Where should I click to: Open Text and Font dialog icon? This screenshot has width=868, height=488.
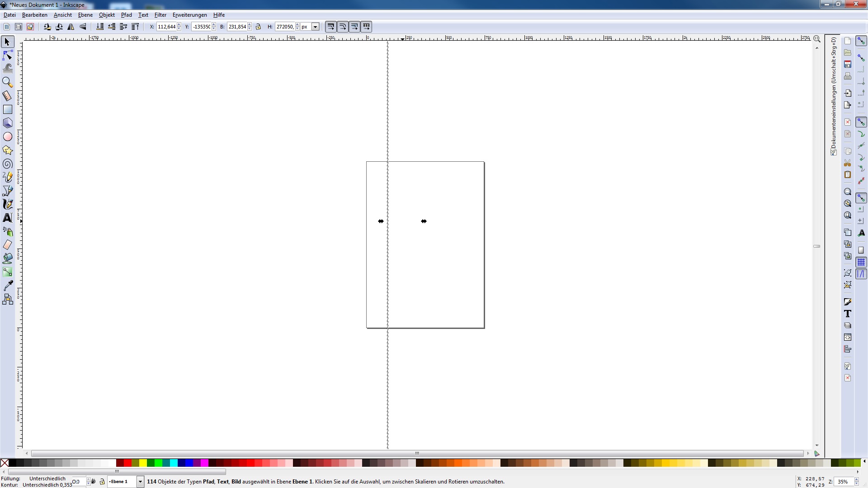tap(848, 314)
